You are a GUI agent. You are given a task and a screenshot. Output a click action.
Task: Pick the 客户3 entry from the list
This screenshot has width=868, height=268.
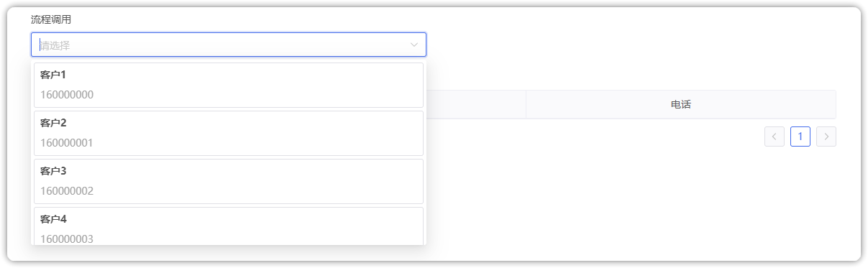229,181
